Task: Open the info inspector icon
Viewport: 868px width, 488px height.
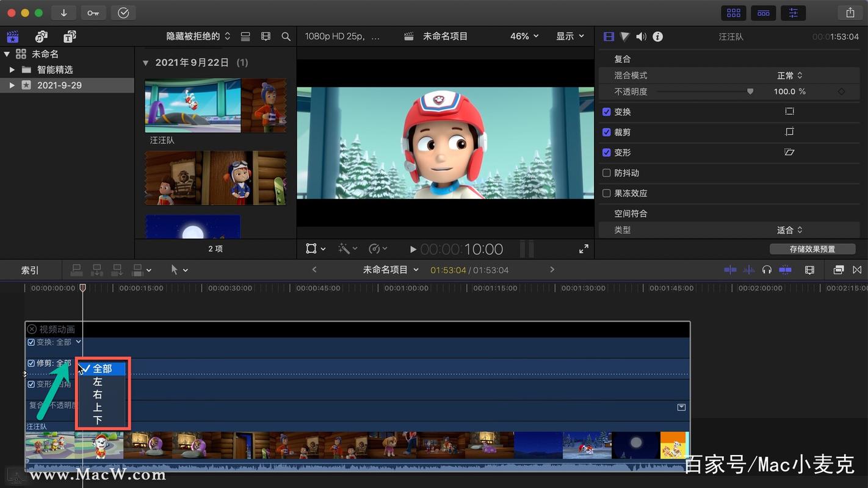Action: click(657, 37)
